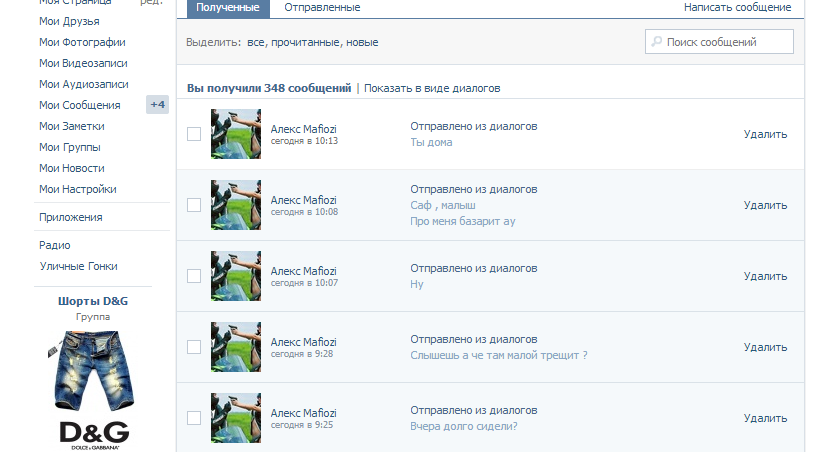Open avatar of 10:07 message sender
The image size is (826, 452).
click(236, 276)
